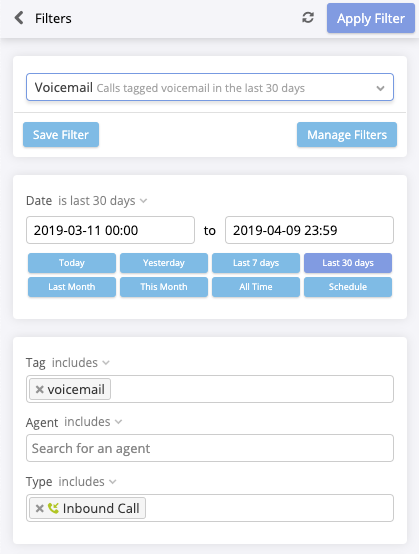Image resolution: width=419 pixels, height=554 pixels.
Task: Click the 'Search for an agent' field
Action: point(210,448)
